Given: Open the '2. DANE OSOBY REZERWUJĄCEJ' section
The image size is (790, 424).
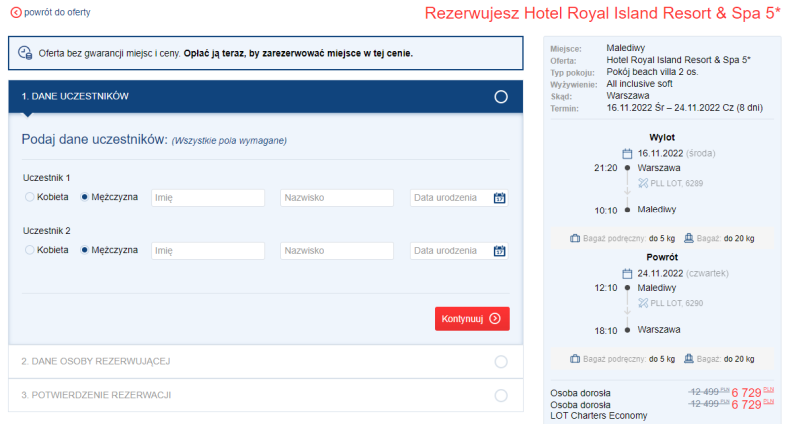Looking at the screenshot, I should tap(266, 362).
